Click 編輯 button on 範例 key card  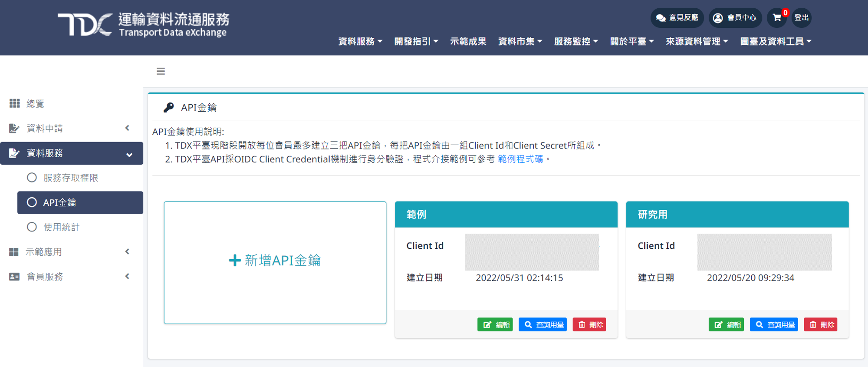click(x=495, y=324)
